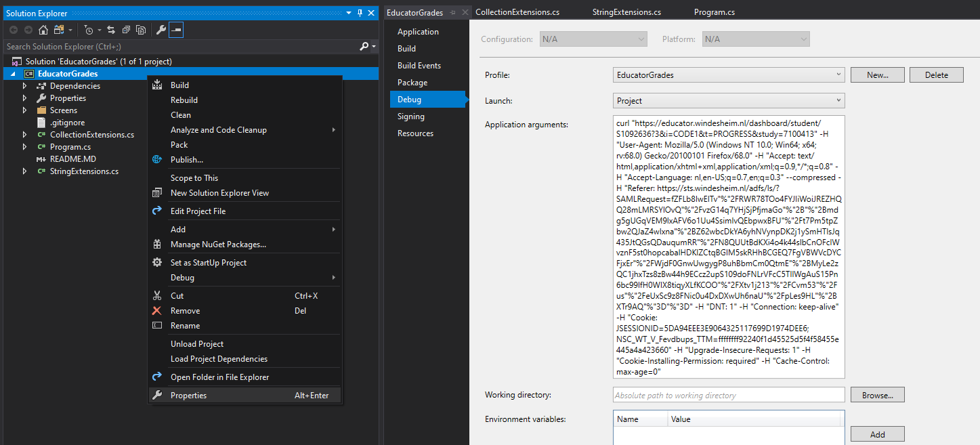The image size is (980, 445).
Task: Expand the Dependencies node
Action: click(25, 86)
